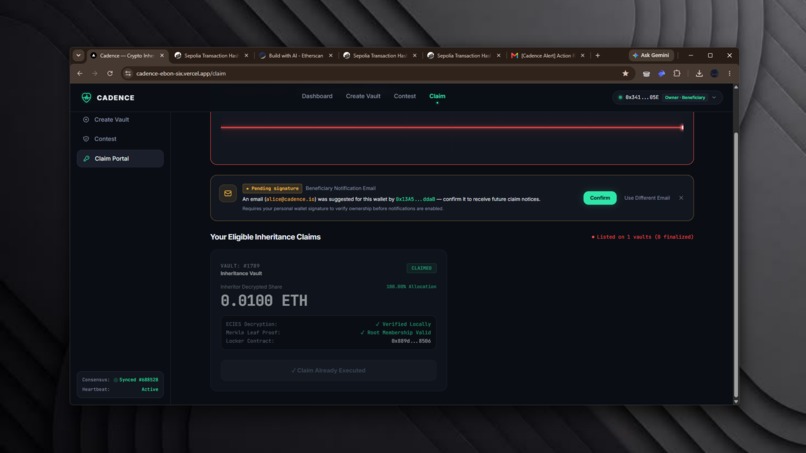Click the scrollbar down arrow
The height and width of the screenshot is (453, 806).
pos(736,401)
